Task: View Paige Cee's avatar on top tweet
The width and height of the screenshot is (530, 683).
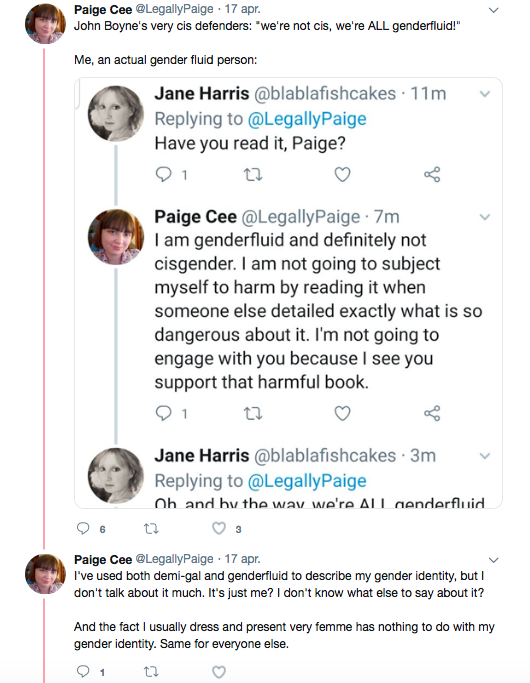Action: coord(45,24)
